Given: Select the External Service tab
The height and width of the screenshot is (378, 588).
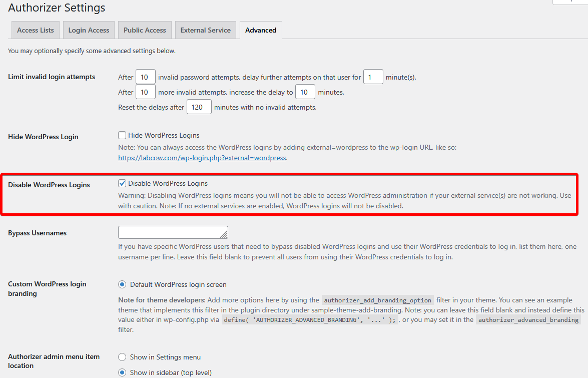Looking at the screenshot, I should [206, 30].
